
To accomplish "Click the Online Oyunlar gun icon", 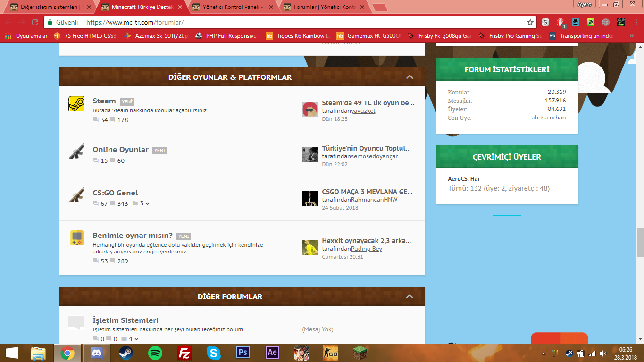I will [x=76, y=151].
